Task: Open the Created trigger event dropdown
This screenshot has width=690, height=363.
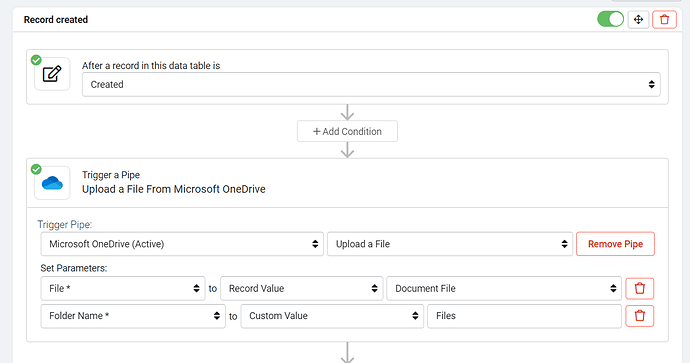Action: click(x=371, y=84)
